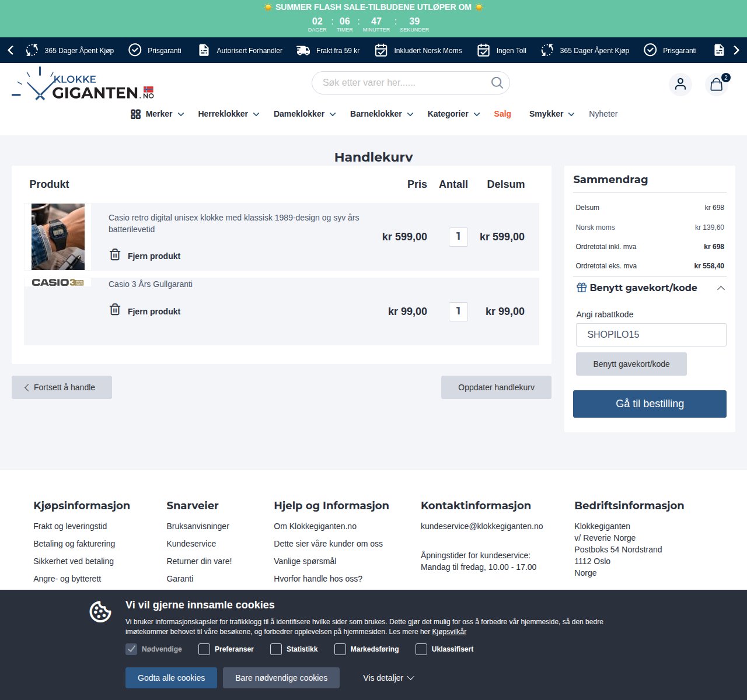Click trash icon for Casio 3 Års Gullgaranti
The width and height of the screenshot is (747, 700).
click(x=115, y=310)
